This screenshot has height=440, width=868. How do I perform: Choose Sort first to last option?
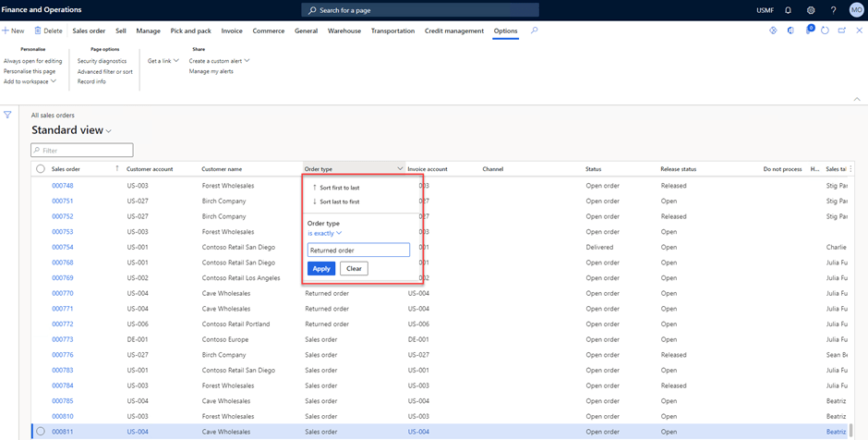(339, 188)
